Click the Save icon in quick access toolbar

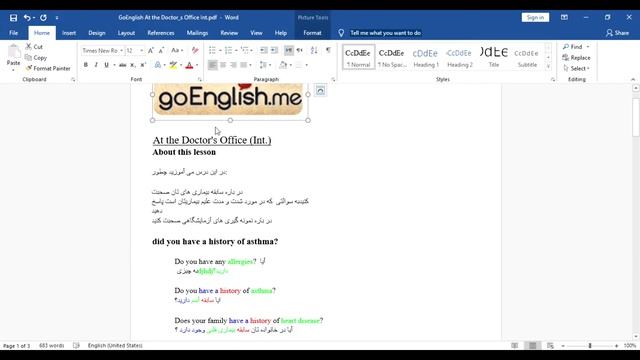point(13,18)
